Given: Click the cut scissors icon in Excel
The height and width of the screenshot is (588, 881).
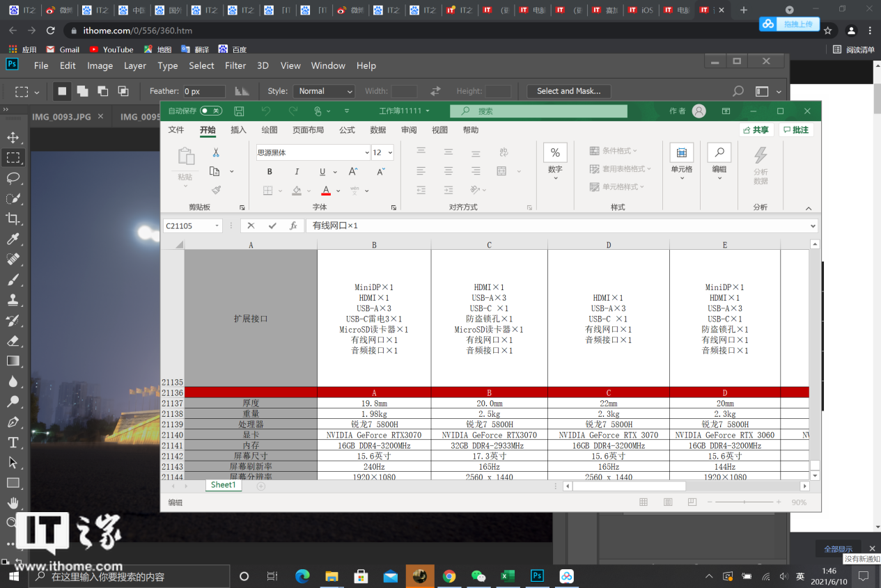Looking at the screenshot, I should pos(216,152).
